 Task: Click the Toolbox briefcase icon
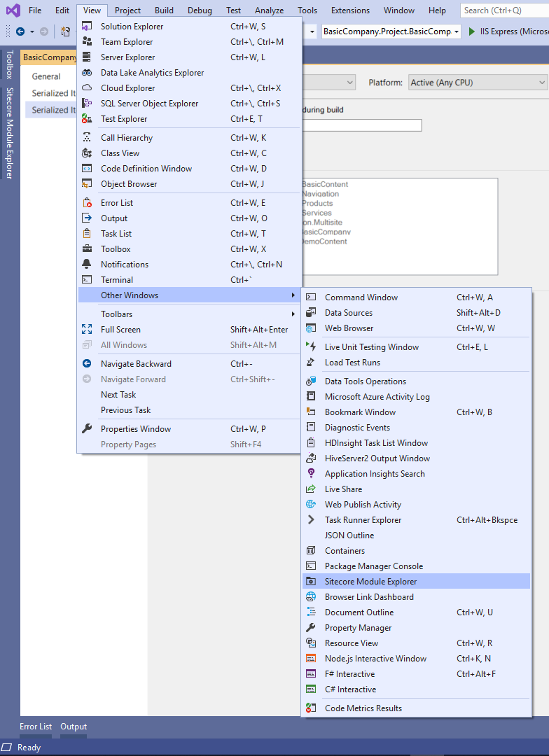click(87, 248)
